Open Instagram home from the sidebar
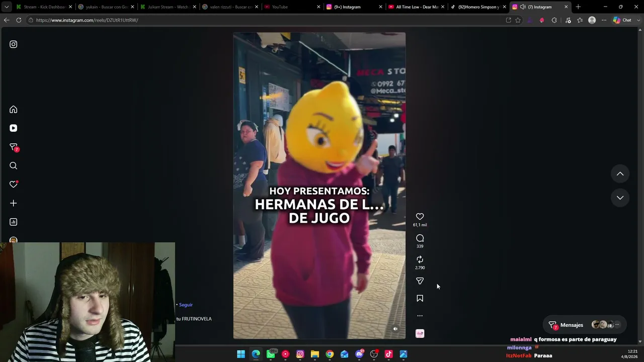Image resolution: width=644 pixels, height=362 pixels. 14,110
